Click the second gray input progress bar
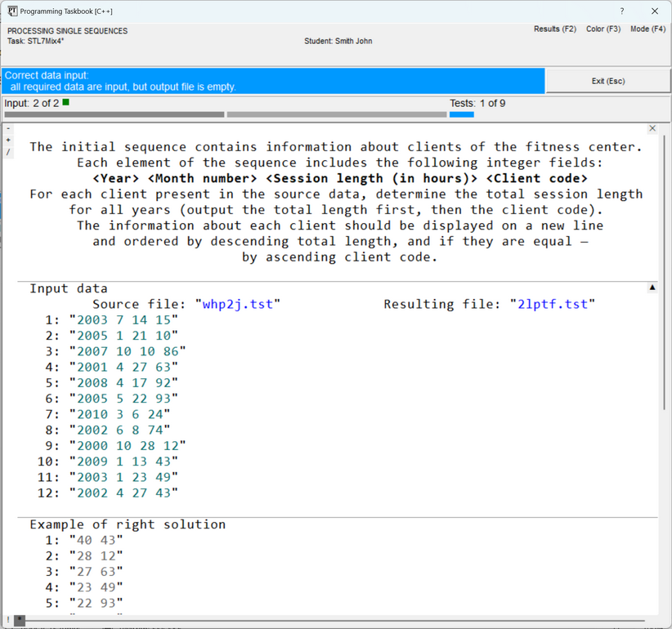This screenshot has height=629, width=672. (336, 114)
